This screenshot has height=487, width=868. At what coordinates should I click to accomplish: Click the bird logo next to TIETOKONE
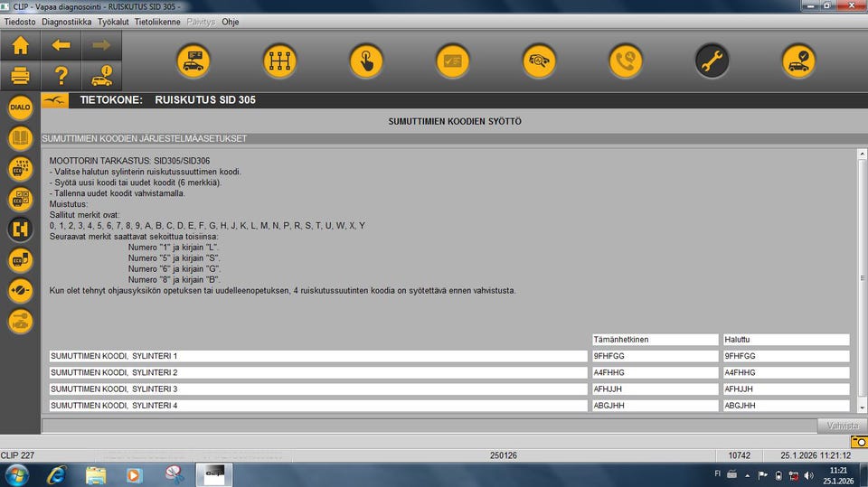pyautogui.click(x=55, y=100)
